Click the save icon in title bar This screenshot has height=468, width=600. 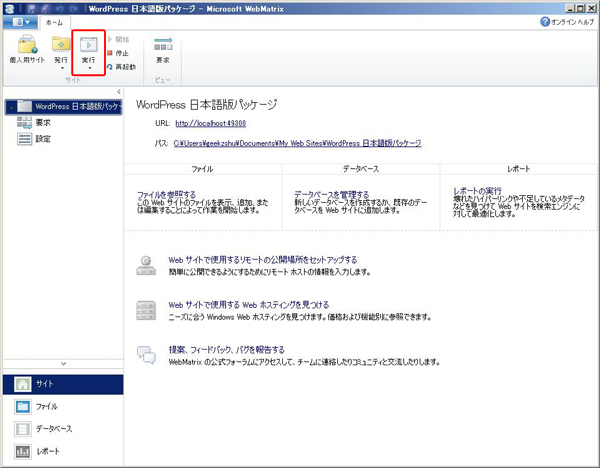click(x=32, y=8)
